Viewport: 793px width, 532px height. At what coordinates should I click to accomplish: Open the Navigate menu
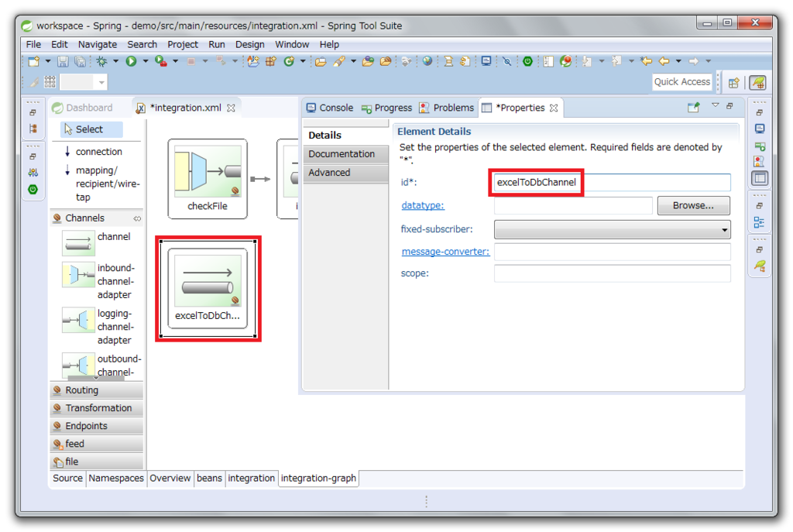(97, 44)
